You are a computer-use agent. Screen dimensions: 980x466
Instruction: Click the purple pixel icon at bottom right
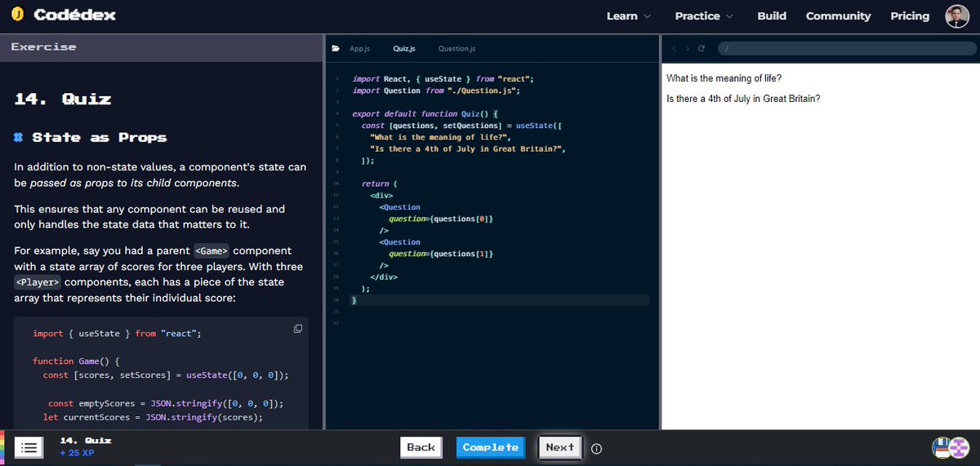click(x=960, y=447)
